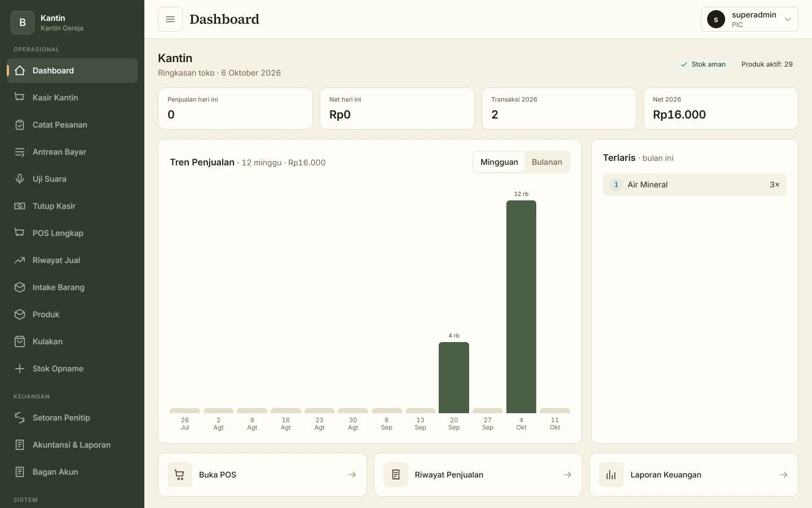Click the Tutup Kasir cash icon
The width and height of the screenshot is (812, 508).
click(x=20, y=206)
